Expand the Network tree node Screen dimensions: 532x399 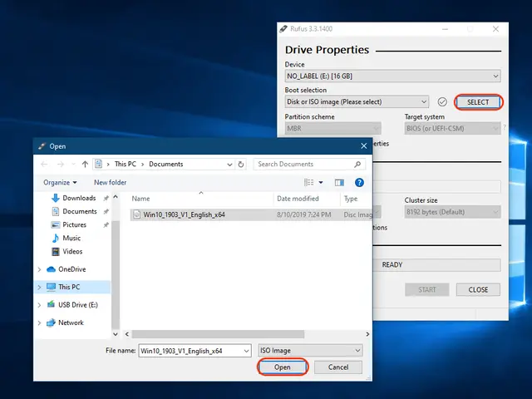pos(39,323)
